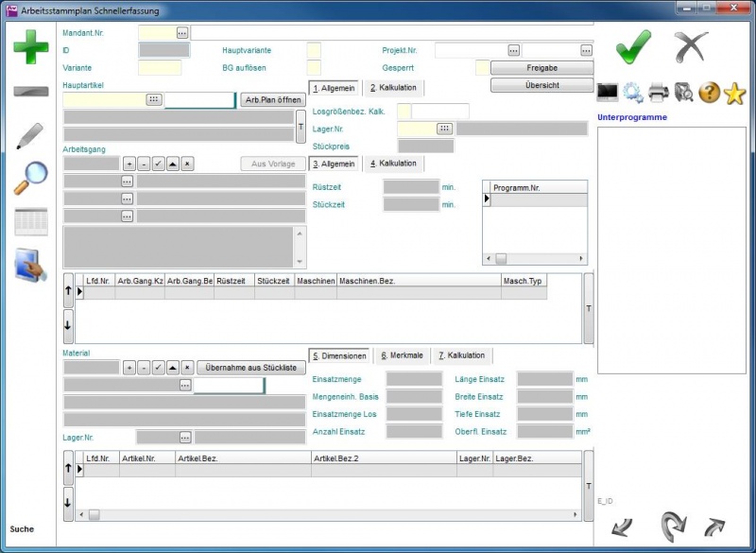Click the gray minus delete record icon

click(30, 92)
